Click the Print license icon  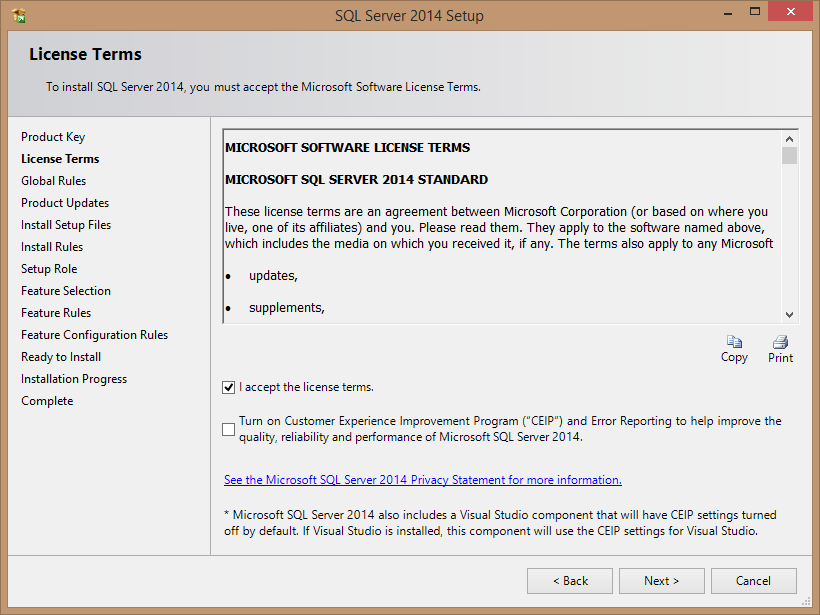780,342
